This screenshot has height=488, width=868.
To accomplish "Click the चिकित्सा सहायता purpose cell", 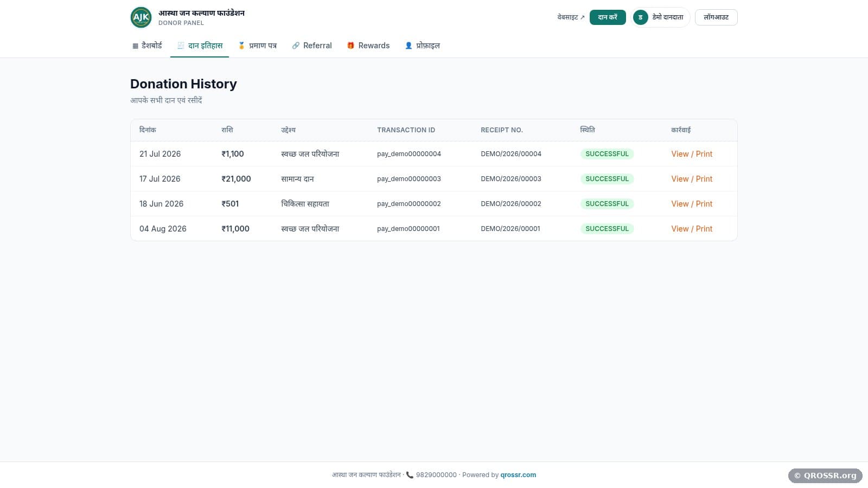I will (305, 204).
